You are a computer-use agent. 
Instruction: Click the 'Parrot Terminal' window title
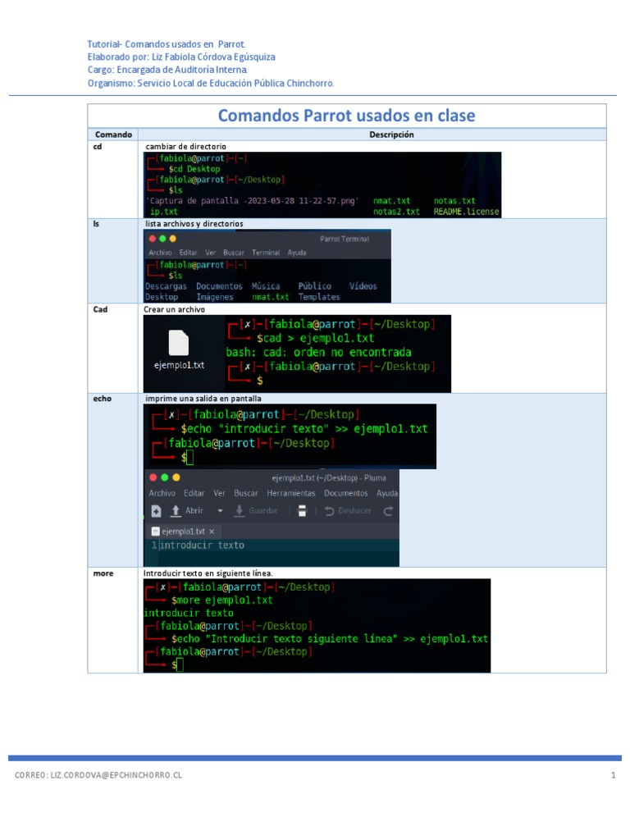pyautogui.click(x=345, y=239)
